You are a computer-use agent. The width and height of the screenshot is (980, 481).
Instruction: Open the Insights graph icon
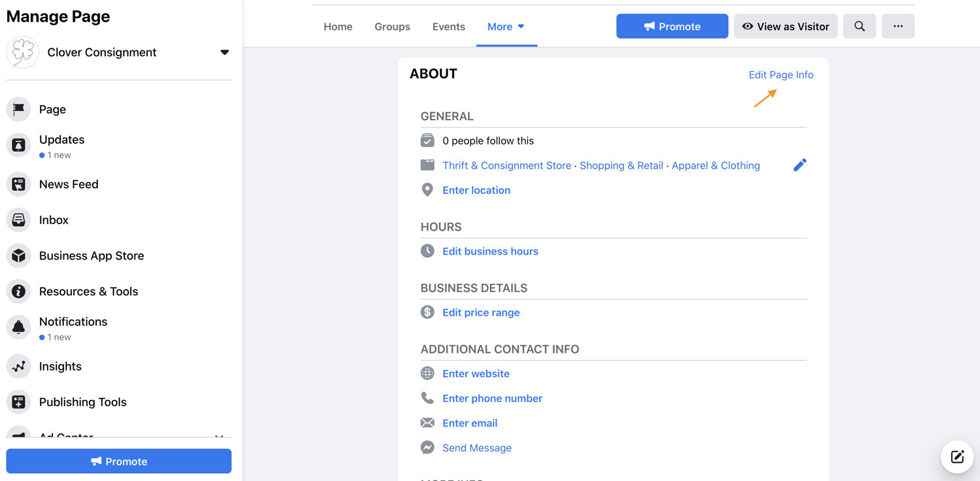[x=18, y=367]
